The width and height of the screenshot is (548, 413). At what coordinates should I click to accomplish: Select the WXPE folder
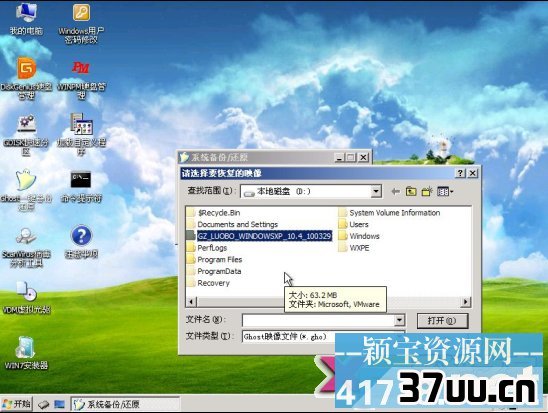click(x=354, y=248)
